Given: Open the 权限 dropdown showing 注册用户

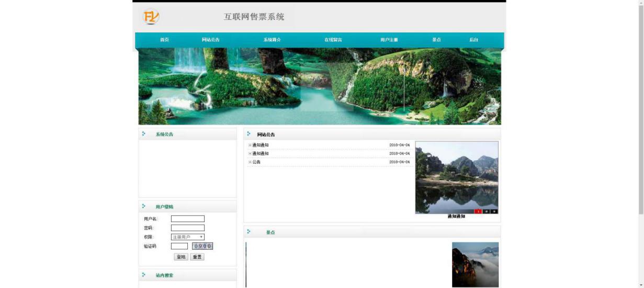Looking at the screenshot, I should pos(188,237).
